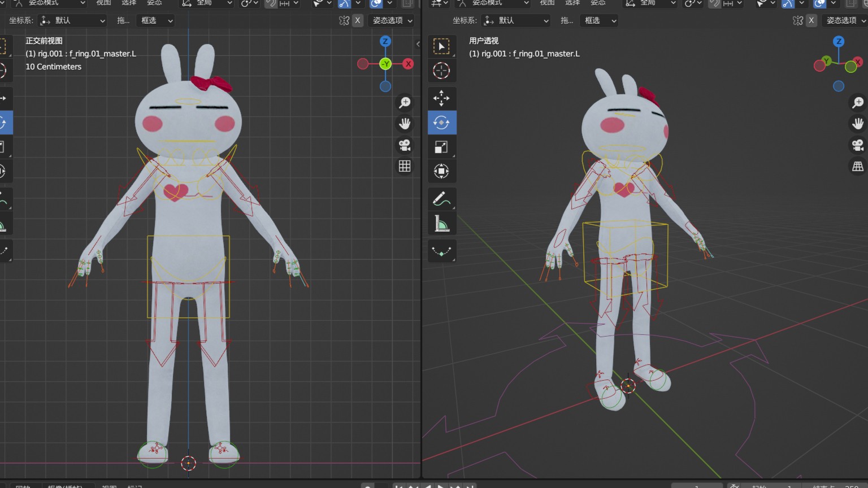Select the Scale tool in right viewport
Screen dimensions: 868x488
click(x=441, y=147)
